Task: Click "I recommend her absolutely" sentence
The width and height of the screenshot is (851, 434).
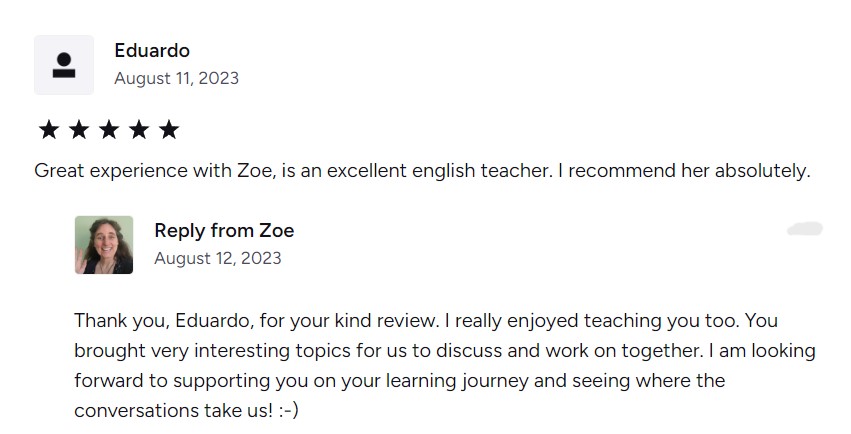Action: click(683, 171)
